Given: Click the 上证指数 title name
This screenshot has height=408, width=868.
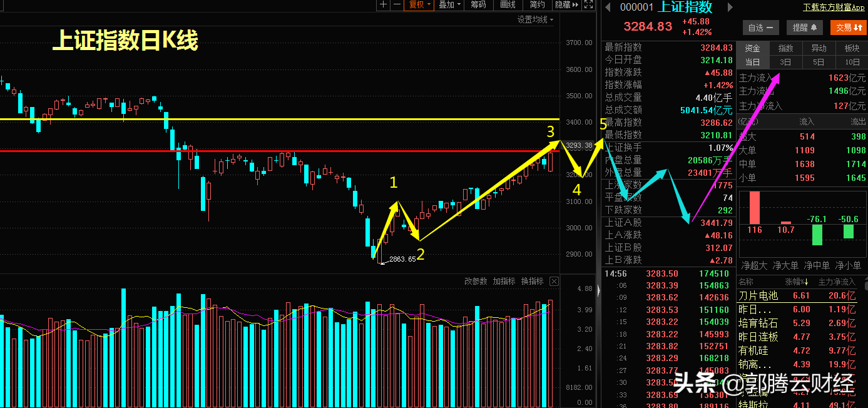Looking at the screenshot, I should coord(685,7).
